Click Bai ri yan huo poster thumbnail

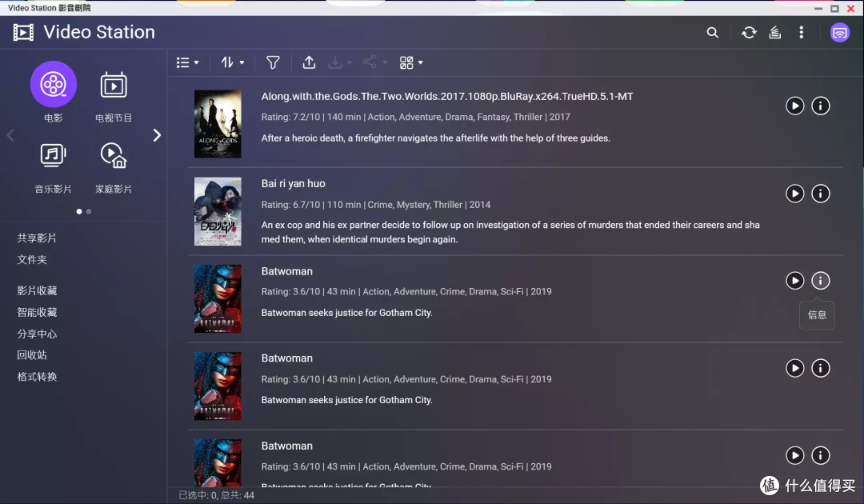point(218,211)
